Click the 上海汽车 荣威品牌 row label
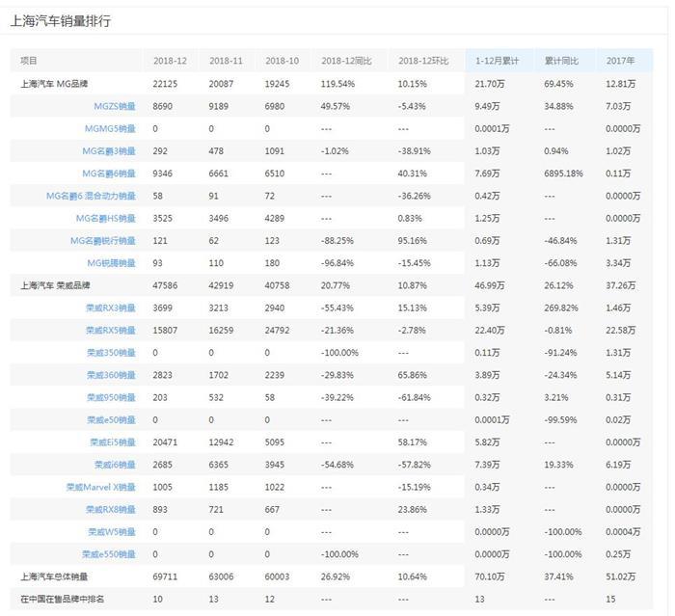The image size is (675, 616). [55, 285]
